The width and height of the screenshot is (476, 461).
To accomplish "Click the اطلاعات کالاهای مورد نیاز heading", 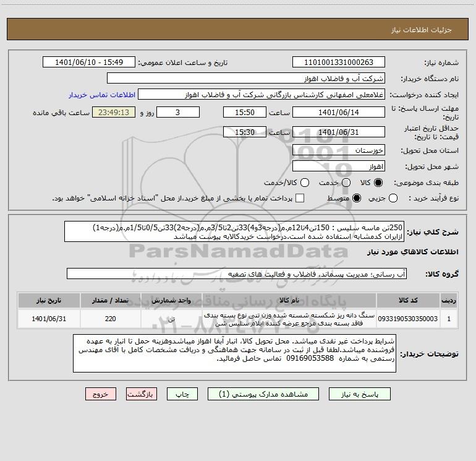I will pos(412,252).
